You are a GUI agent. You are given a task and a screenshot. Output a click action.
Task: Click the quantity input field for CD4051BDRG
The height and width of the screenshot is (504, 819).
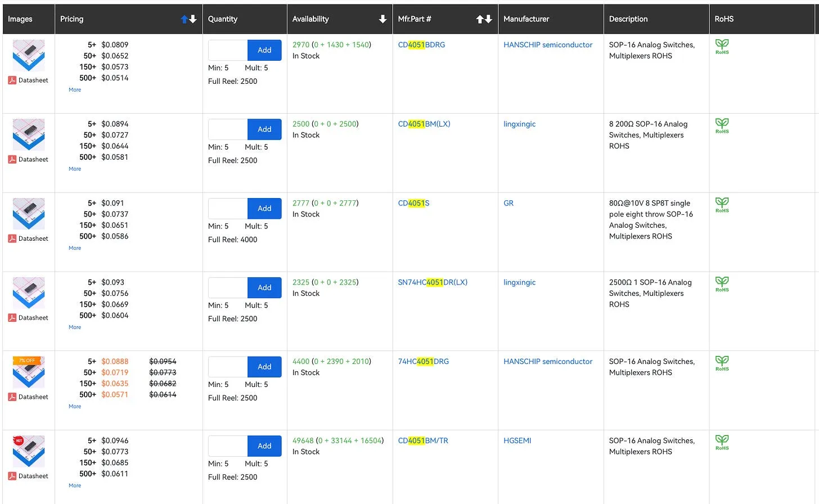tap(228, 51)
